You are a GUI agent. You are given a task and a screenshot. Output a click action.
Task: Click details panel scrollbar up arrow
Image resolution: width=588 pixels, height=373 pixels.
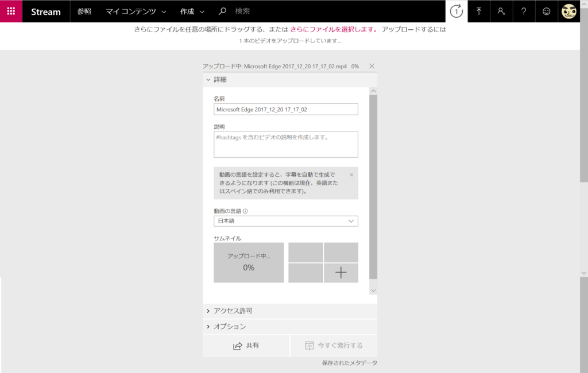(x=373, y=91)
